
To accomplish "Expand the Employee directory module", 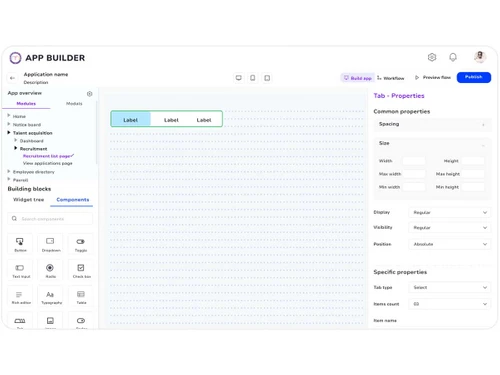I will tap(9, 171).
